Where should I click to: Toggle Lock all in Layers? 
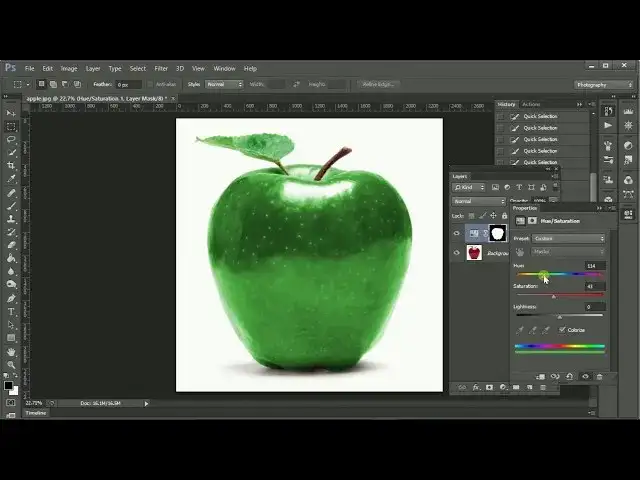pos(504,216)
